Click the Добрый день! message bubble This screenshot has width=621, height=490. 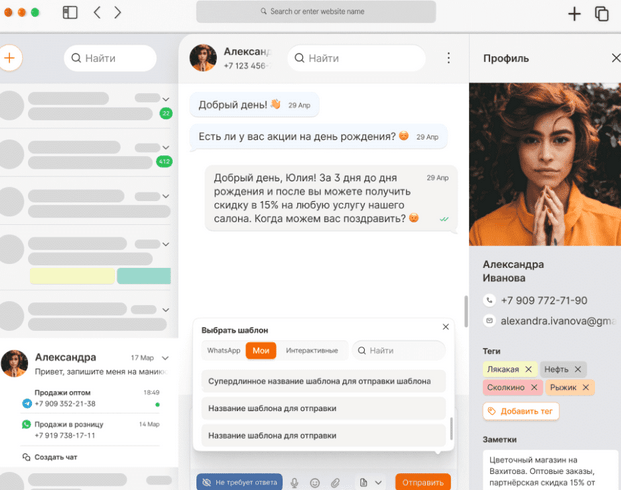(x=254, y=105)
